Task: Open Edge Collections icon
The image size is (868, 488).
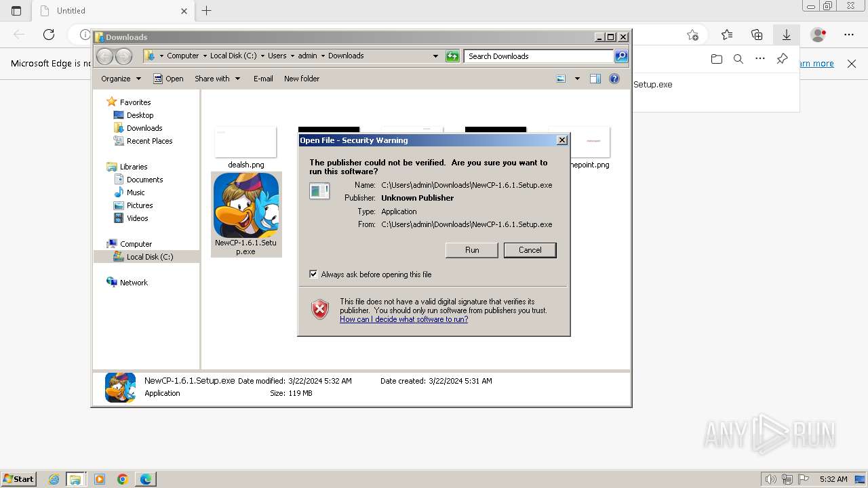Action: coord(757,35)
